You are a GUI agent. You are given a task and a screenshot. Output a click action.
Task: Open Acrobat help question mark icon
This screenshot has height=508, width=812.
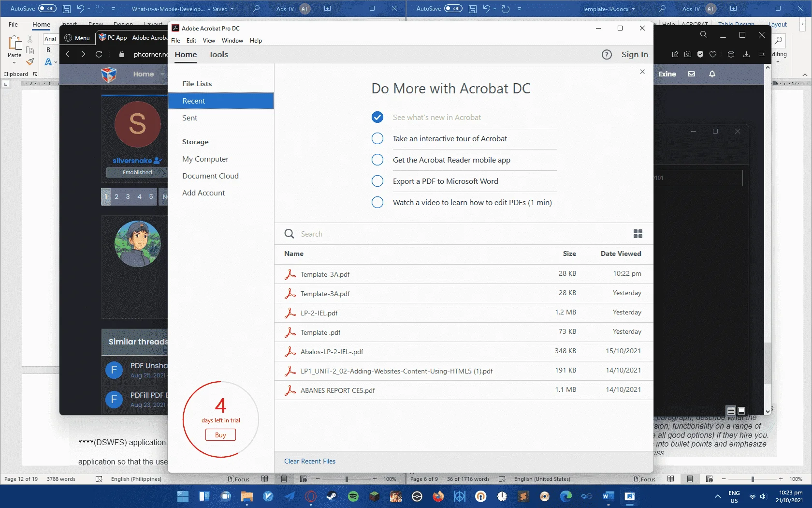point(607,55)
